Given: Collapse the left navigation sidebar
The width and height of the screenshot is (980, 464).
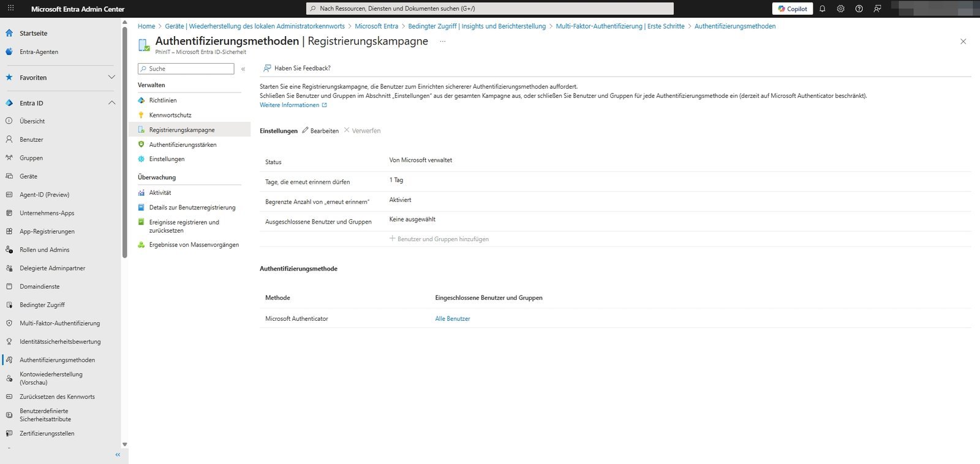Looking at the screenshot, I should 118,455.
